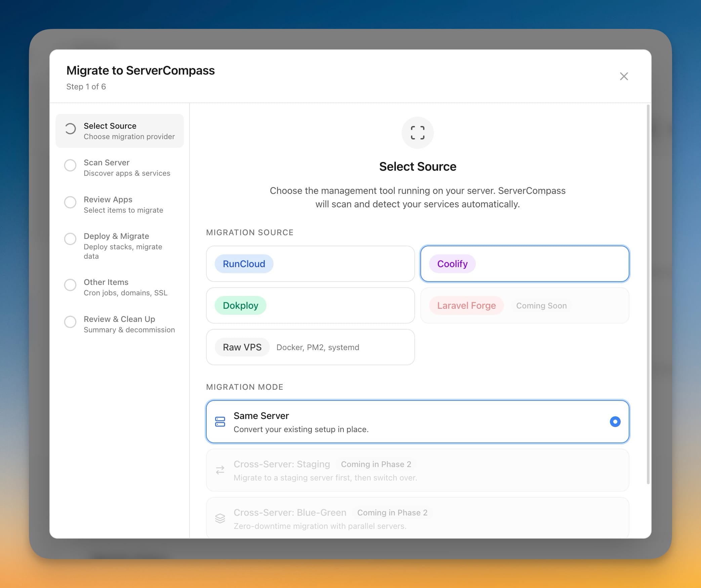Viewport: 701px width, 588px height.
Task: Choose Dokploy as migration source
Action: [x=310, y=305]
